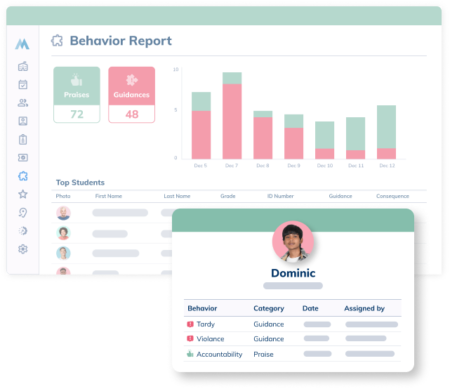The width and height of the screenshot is (450, 389).
Task: Click the red flag icon beside Violance
Action: 190,339
